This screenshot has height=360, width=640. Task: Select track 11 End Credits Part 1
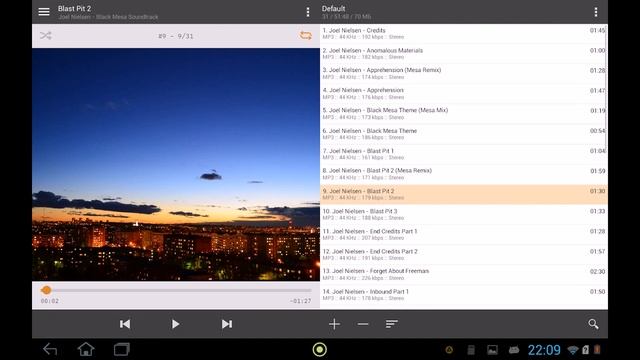pos(464,234)
